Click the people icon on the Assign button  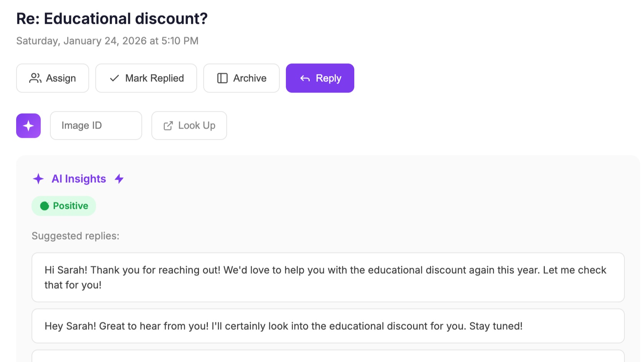coord(35,78)
